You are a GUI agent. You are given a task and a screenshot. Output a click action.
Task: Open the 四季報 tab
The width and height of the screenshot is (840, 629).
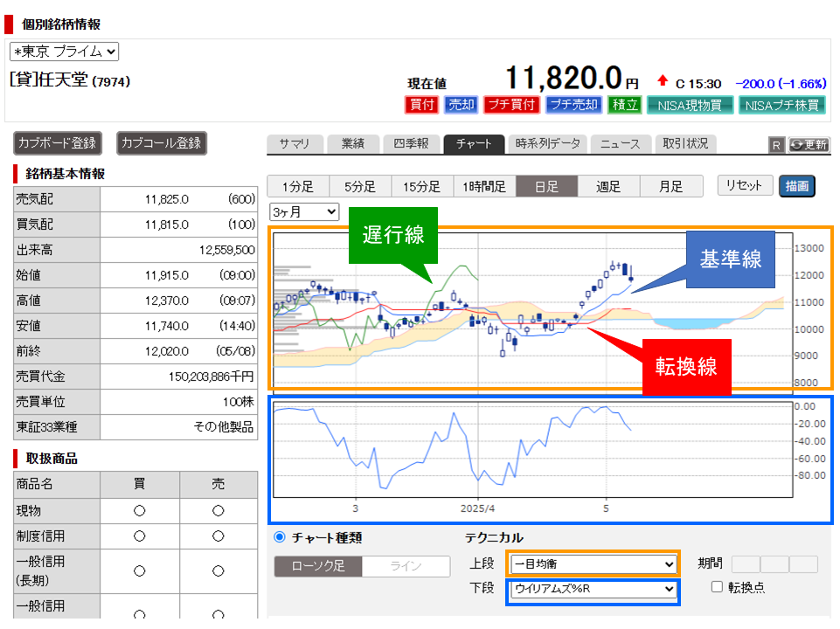[412, 143]
